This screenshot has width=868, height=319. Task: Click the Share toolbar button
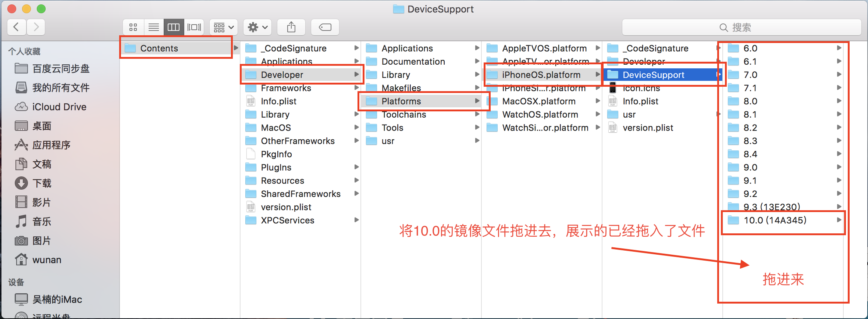tap(291, 27)
